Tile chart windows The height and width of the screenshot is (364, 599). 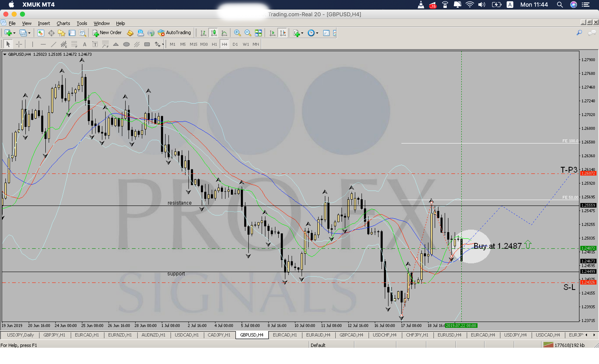258,33
